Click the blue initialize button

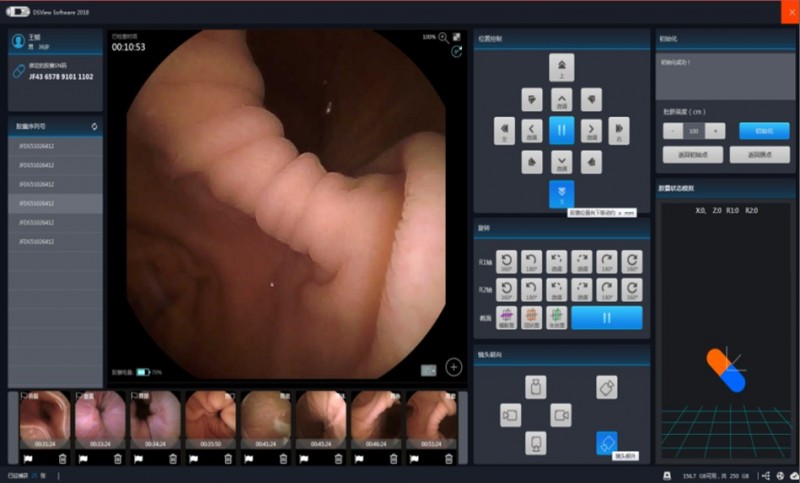[x=764, y=131]
